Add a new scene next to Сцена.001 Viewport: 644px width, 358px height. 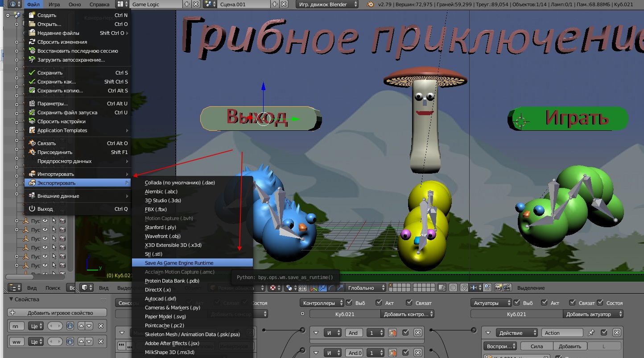point(275,4)
